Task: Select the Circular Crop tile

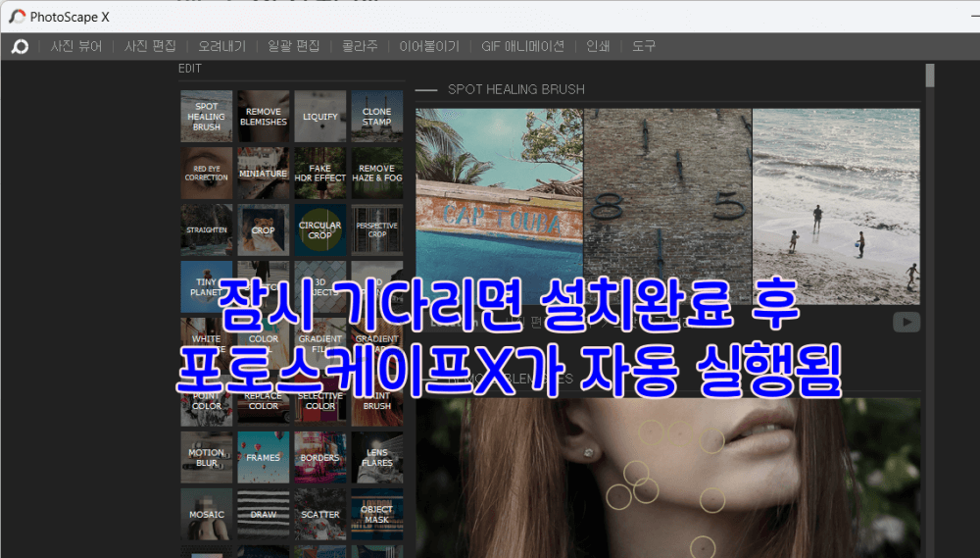Action: [320, 230]
